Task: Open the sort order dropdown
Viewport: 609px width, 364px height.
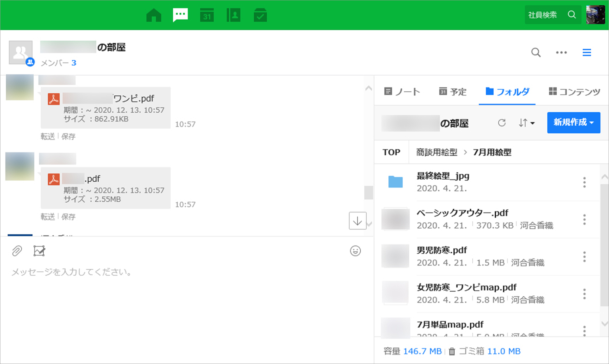Action: point(526,123)
